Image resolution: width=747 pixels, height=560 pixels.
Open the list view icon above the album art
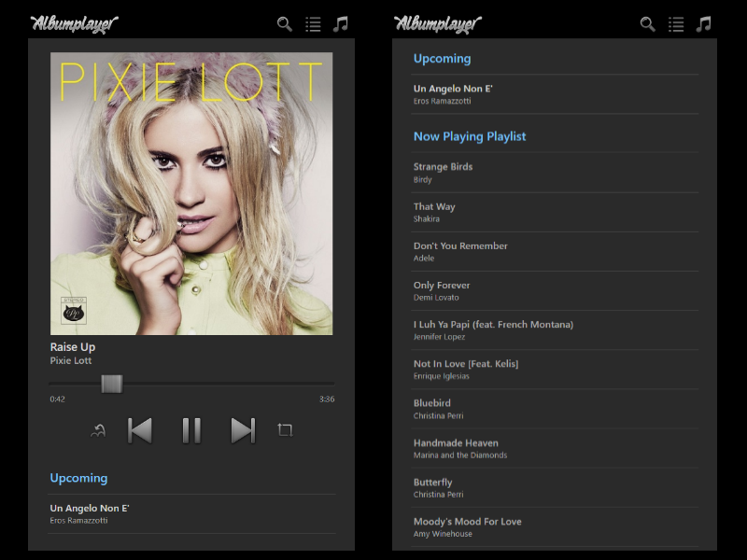click(313, 24)
